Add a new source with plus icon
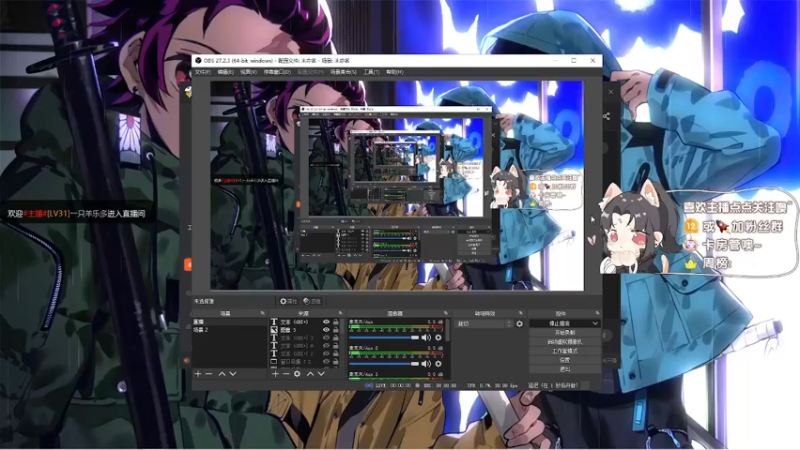Viewport: 800px width, 450px height. tap(275, 374)
